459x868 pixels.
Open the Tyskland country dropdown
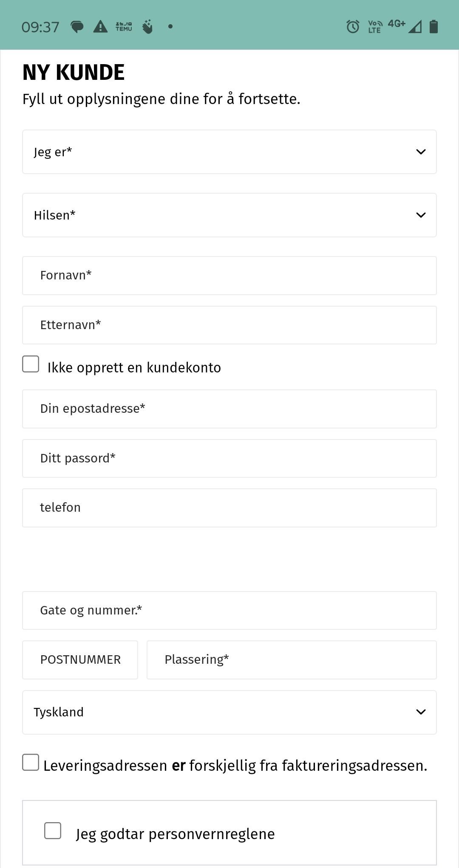click(229, 712)
